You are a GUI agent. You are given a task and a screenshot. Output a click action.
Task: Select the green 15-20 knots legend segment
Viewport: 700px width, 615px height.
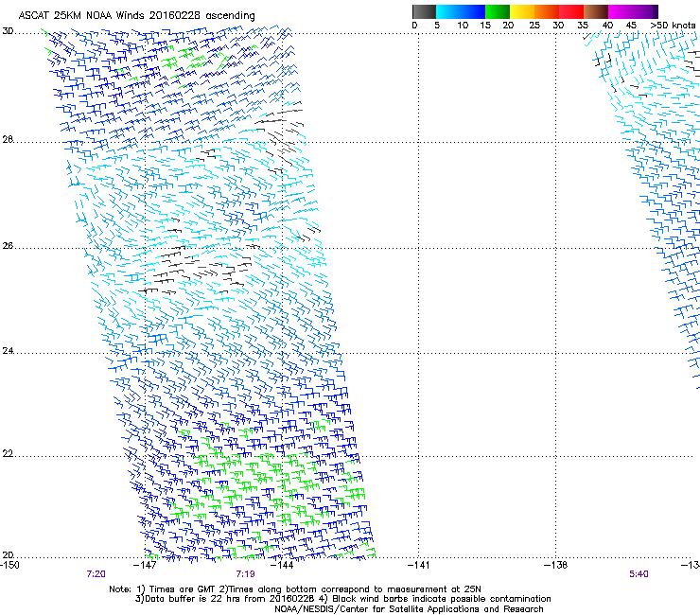(498, 11)
